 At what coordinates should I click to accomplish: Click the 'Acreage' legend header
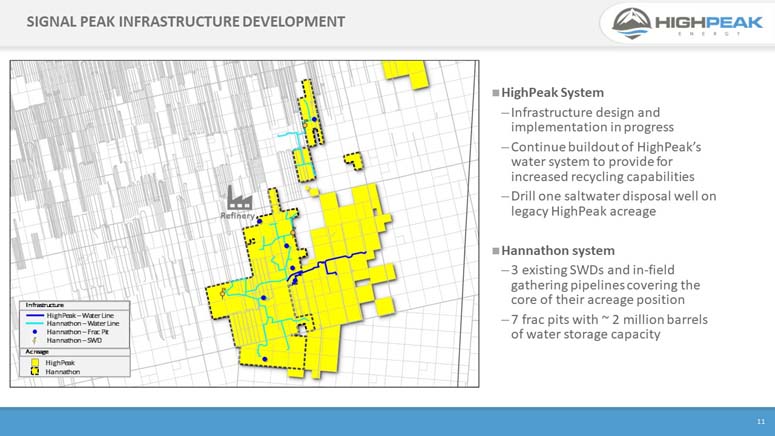pos(37,351)
